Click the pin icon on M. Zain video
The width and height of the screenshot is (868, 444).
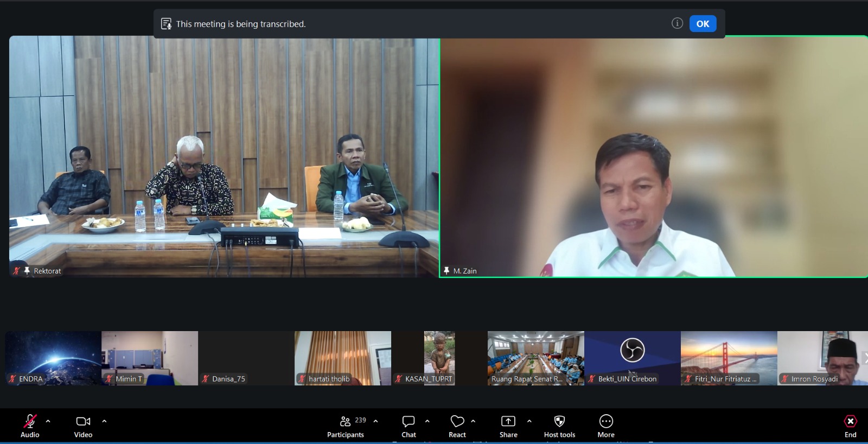[x=446, y=270]
